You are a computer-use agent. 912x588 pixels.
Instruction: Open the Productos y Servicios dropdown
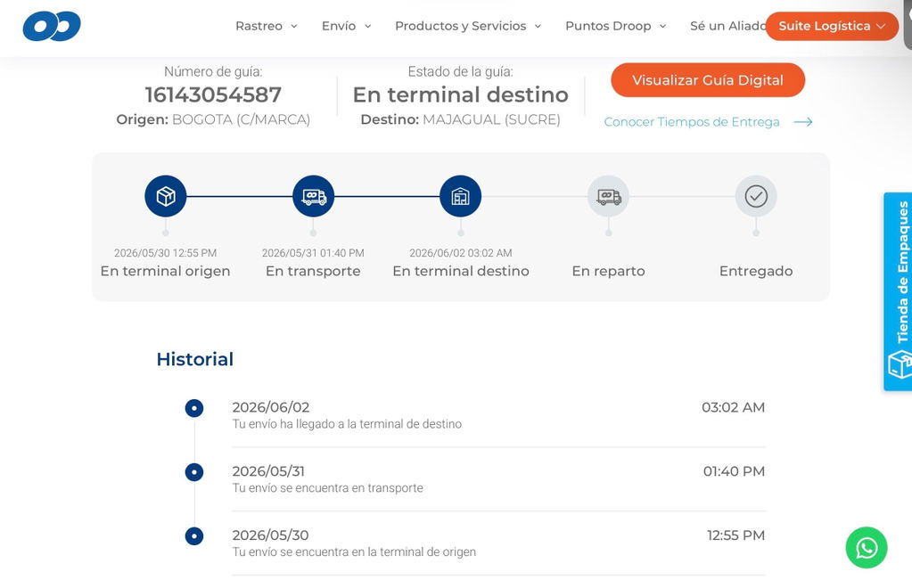click(468, 26)
